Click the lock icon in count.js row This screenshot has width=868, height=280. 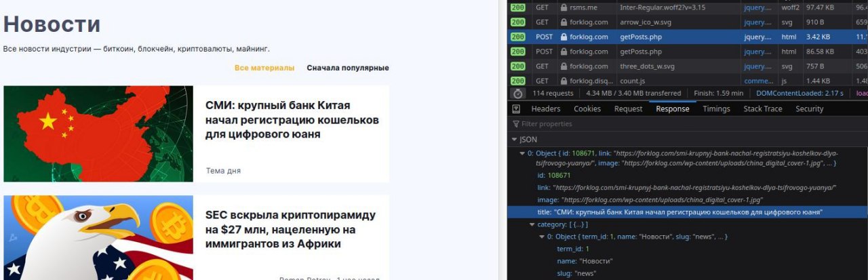564,81
